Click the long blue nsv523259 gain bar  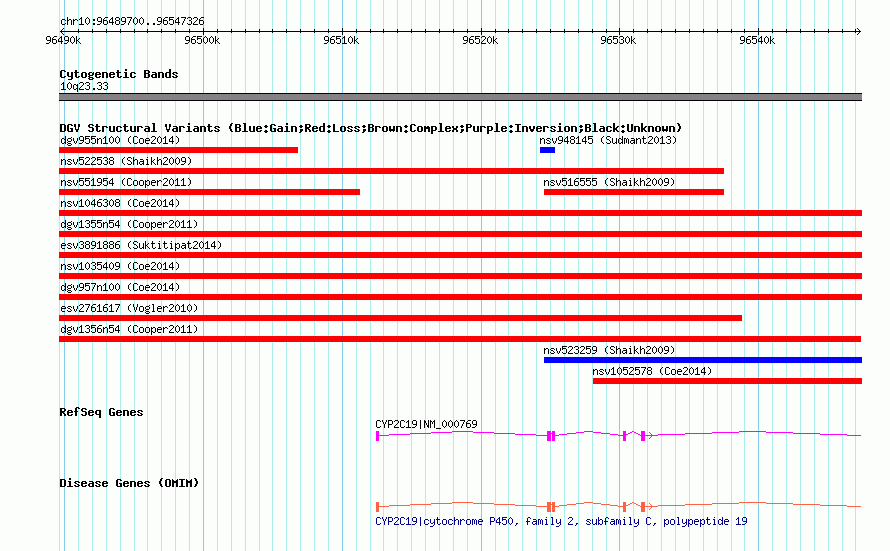point(703,360)
